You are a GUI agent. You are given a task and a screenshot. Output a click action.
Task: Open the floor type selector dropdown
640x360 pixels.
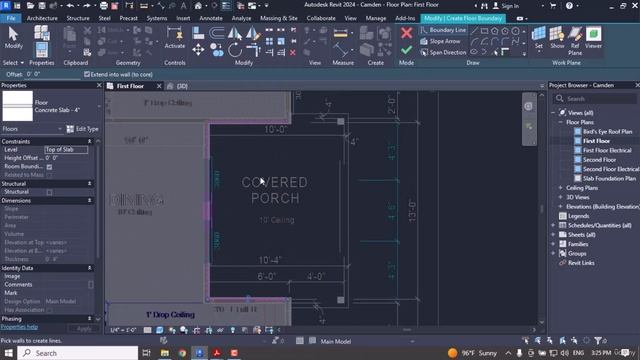pyautogui.click(x=98, y=106)
